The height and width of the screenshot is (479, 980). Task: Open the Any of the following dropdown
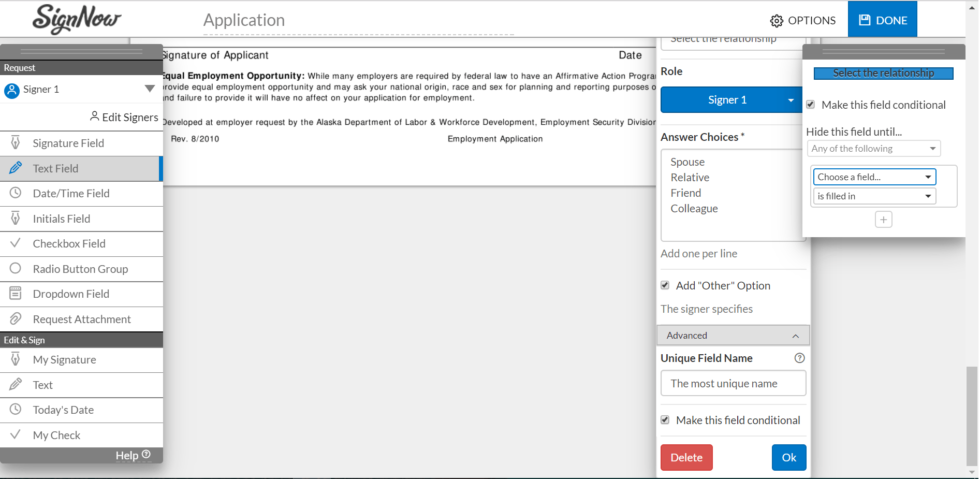point(873,148)
